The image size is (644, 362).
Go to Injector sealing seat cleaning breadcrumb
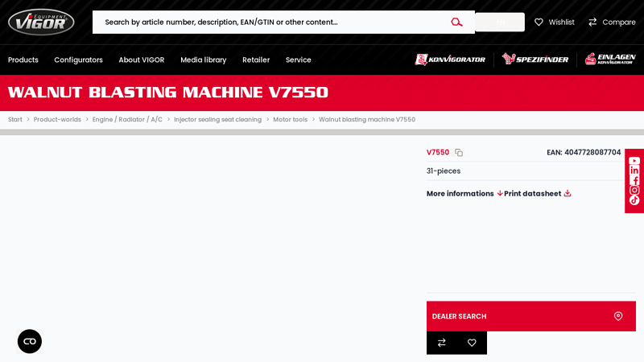pyautogui.click(x=217, y=119)
